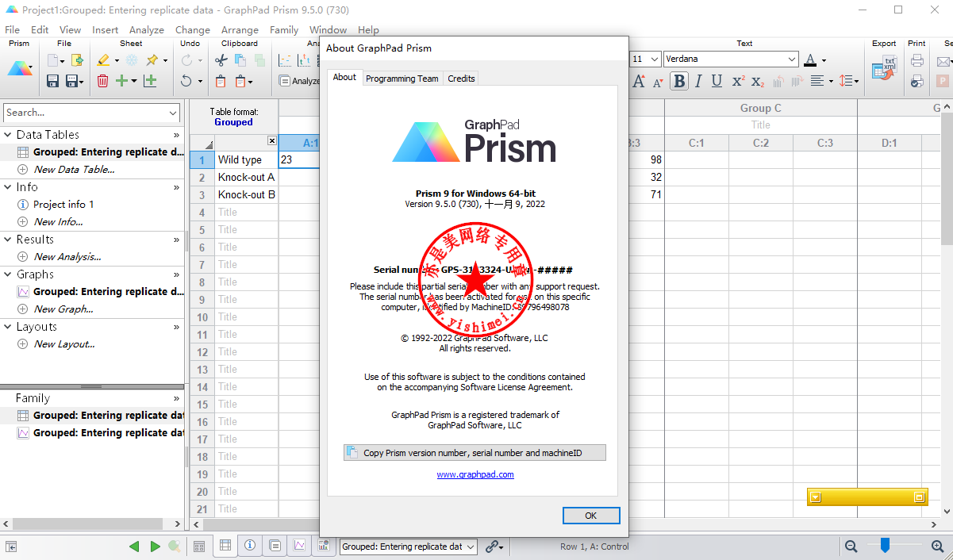Click New Layout... in navigator

point(64,343)
